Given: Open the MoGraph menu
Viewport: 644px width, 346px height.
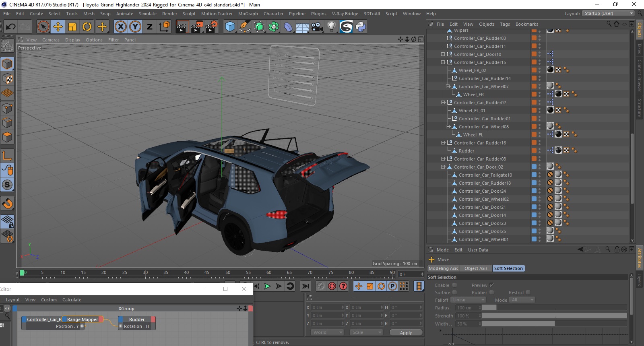Looking at the screenshot, I should point(248,14).
